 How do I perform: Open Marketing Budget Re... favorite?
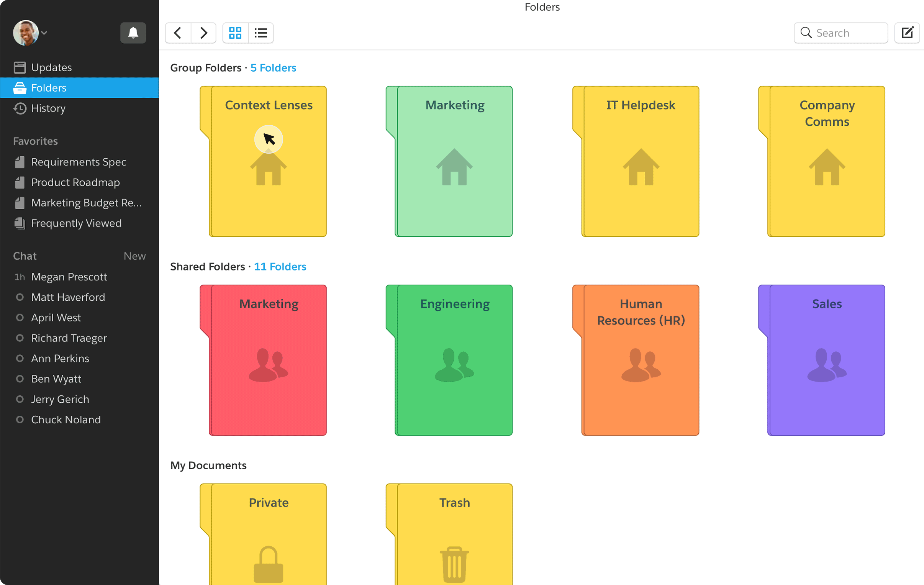coord(79,203)
